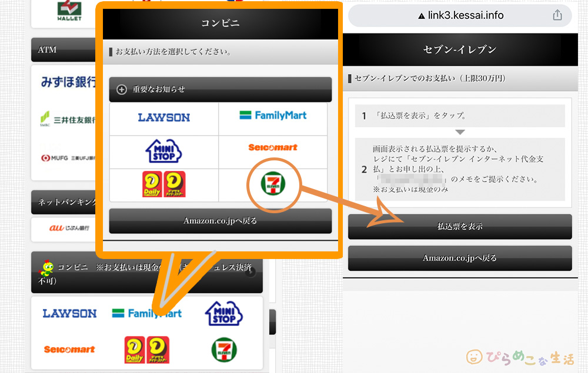Screen dimensions: 588x373
Task: Tap the ※お支払いは現金のみ note
Action: click(x=410, y=190)
